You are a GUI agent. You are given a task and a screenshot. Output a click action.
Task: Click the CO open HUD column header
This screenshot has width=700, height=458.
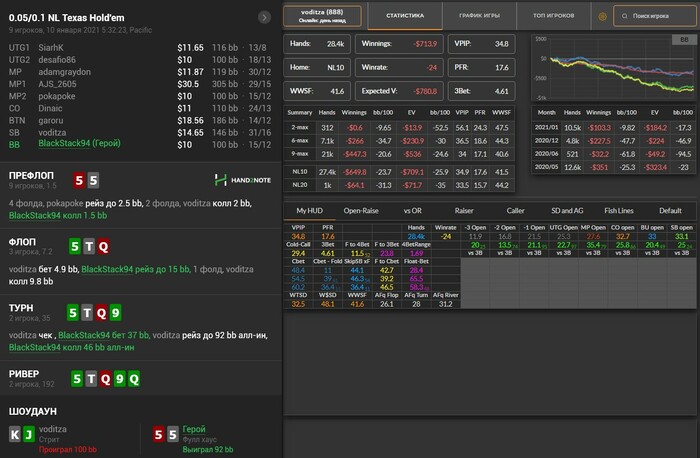click(x=622, y=228)
